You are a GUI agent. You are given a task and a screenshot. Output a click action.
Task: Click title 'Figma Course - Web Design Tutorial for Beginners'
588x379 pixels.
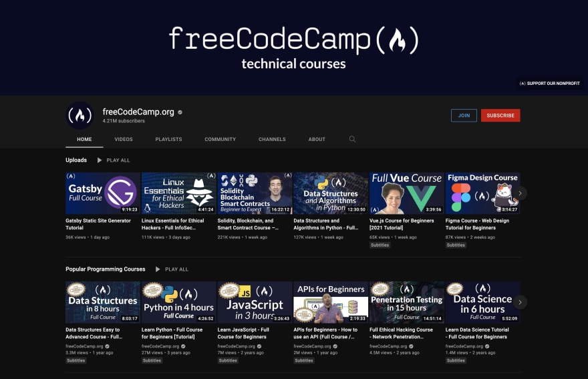(x=477, y=224)
